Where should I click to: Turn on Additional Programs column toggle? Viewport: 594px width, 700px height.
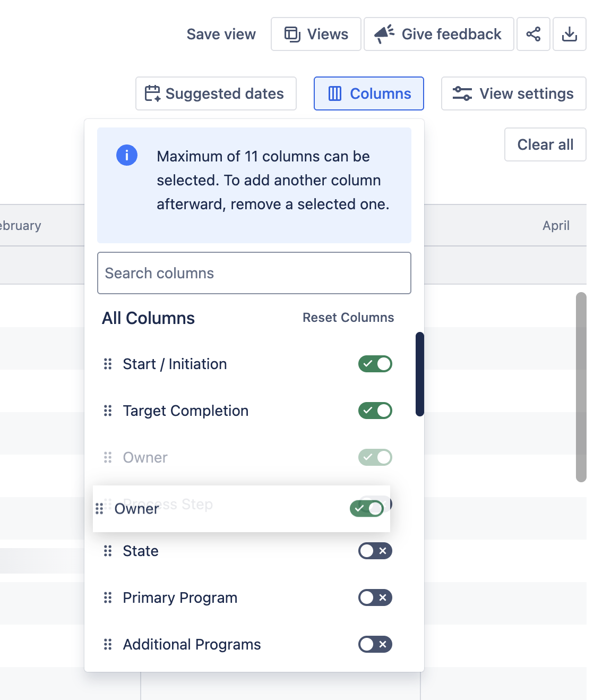click(x=375, y=644)
